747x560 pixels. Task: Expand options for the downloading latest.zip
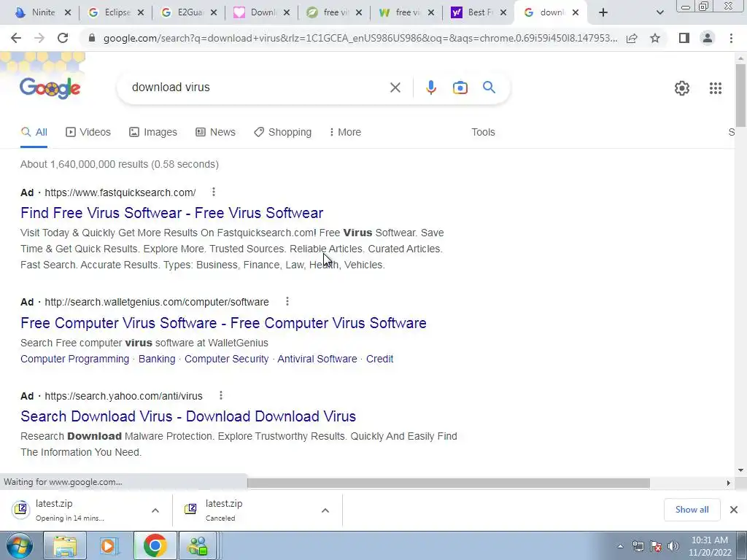pos(155,510)
